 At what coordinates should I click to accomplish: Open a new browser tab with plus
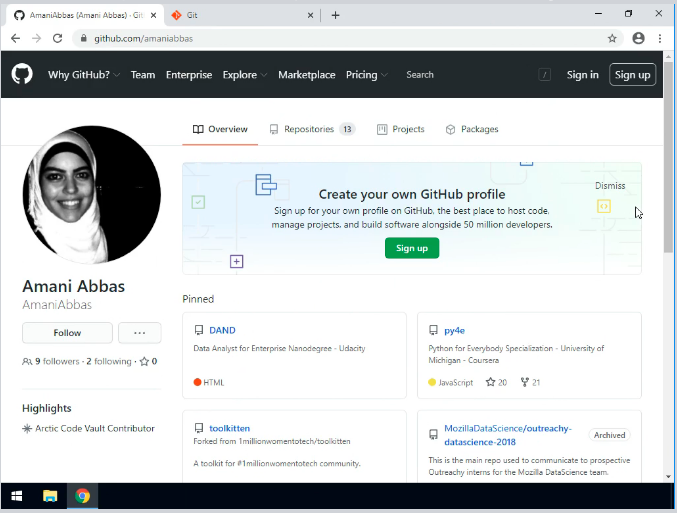[x=335, y=15]
